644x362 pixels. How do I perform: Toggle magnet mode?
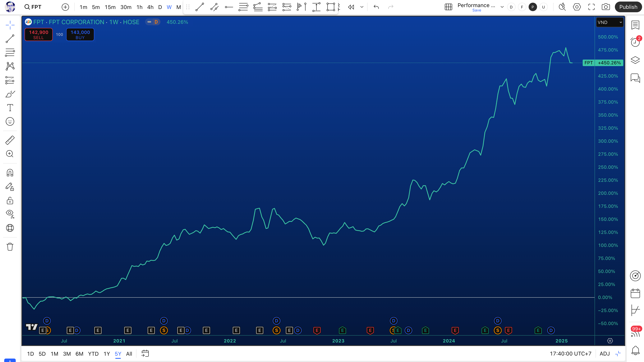pyautogui.click(x=10, y=173)
